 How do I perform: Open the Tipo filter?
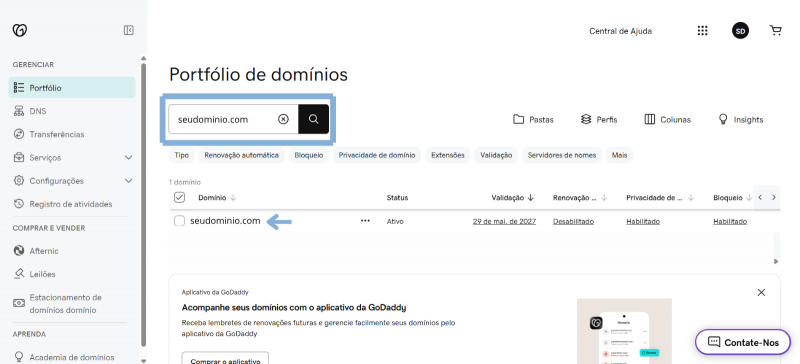point(182,155)
